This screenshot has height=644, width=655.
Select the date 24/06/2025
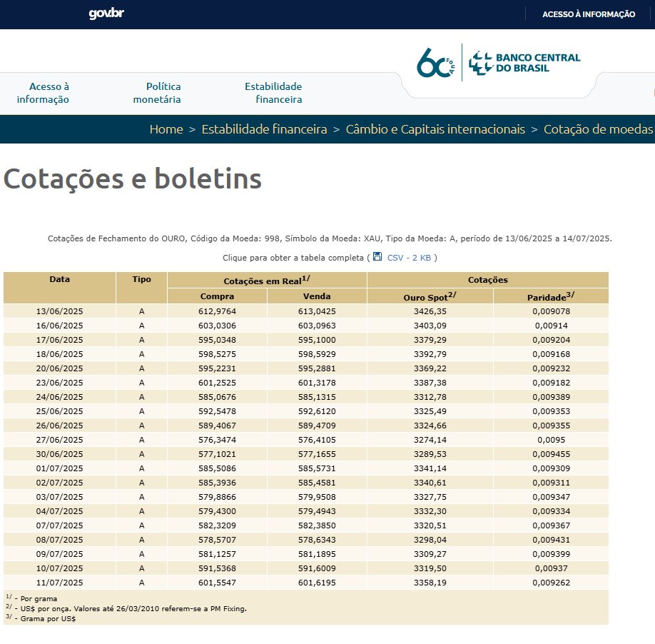tap(60, 396)
